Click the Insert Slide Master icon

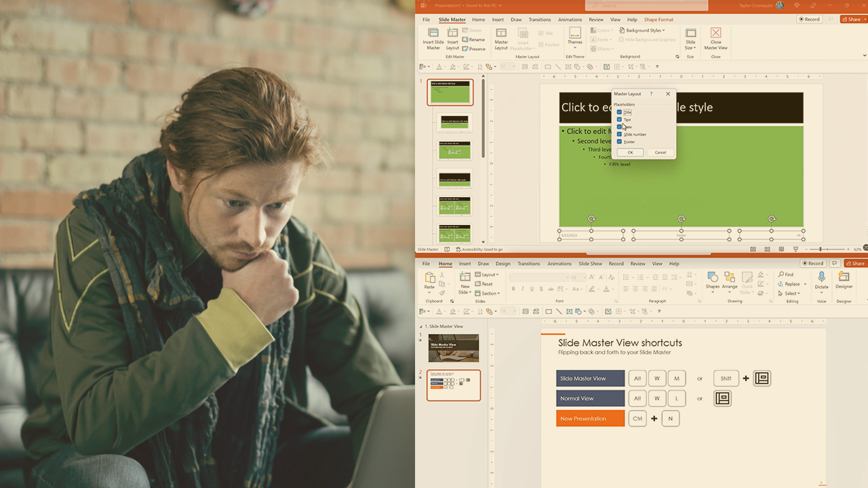(433, 35)
